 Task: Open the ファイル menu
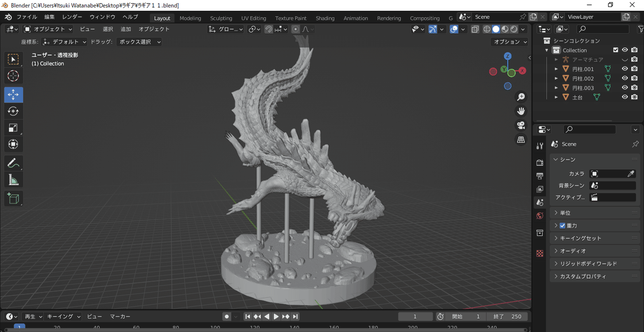pyautogui.click(x=27, y=17)
